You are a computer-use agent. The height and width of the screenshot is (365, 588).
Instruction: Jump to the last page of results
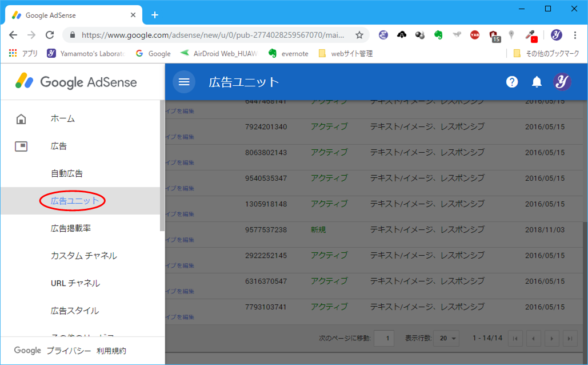click(570, 338)
